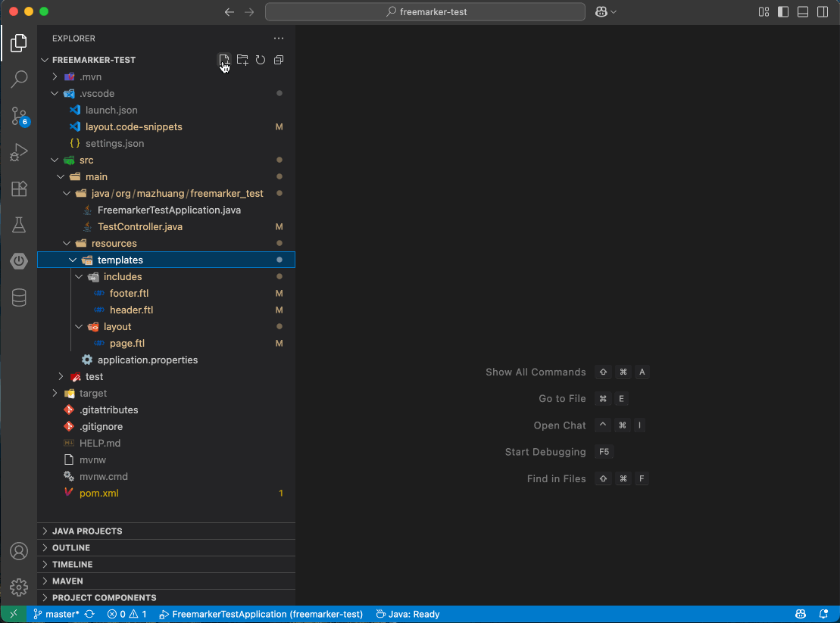This screenshot has width=840, height=623.
Task: Refresh the Explorer file tree
Action: pyautogui.click(x=261, y=60)
